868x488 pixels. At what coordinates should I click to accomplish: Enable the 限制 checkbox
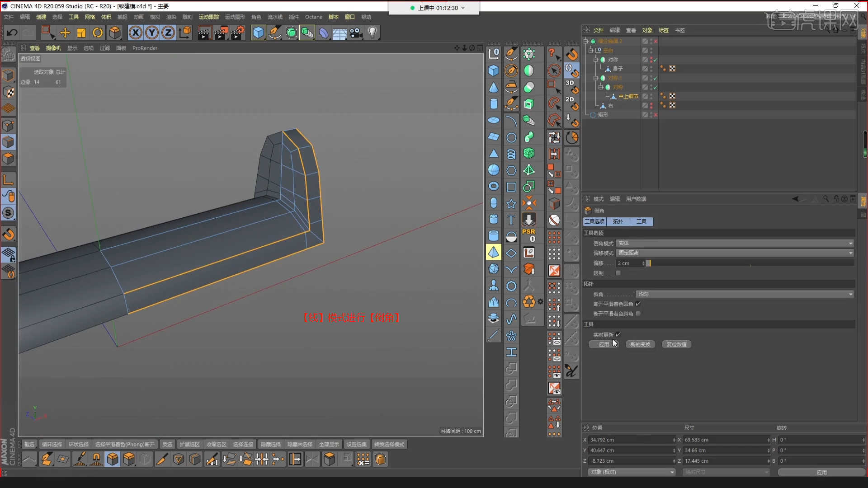(x=618, y=273)
